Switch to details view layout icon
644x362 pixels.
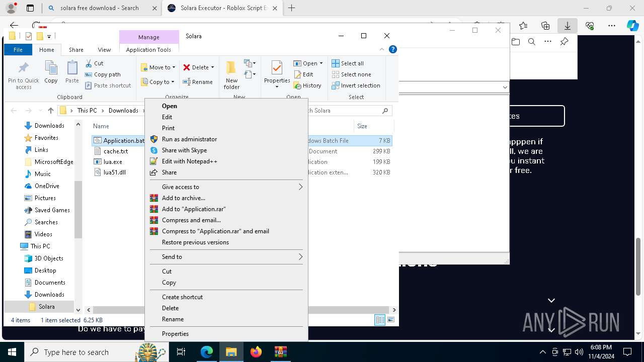tap(380, 320)
